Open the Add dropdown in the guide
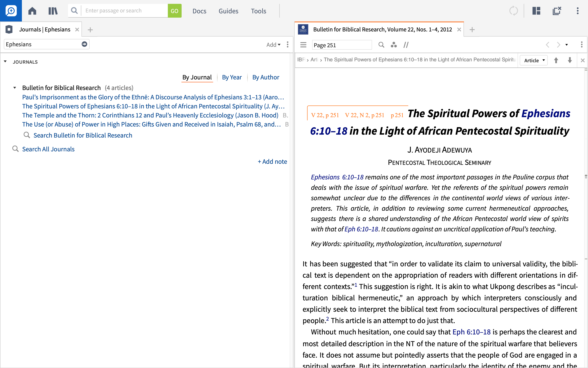 (273, 44)
